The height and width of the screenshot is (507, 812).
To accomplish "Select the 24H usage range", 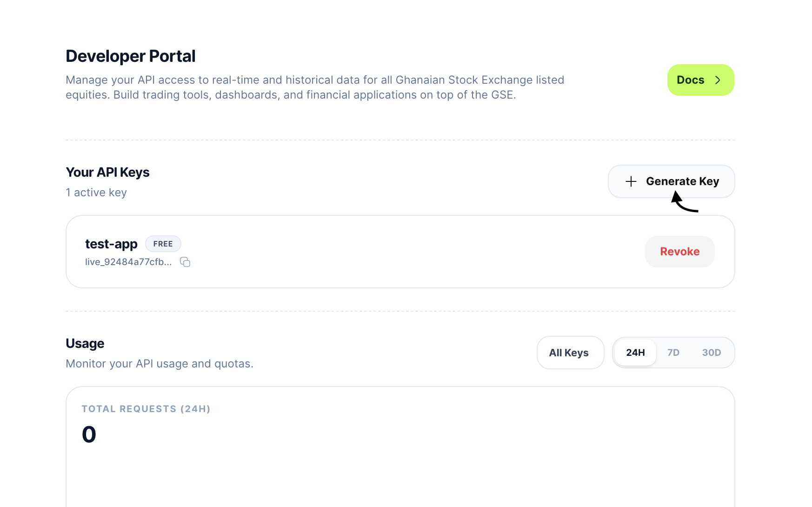I will click(635, 353).
